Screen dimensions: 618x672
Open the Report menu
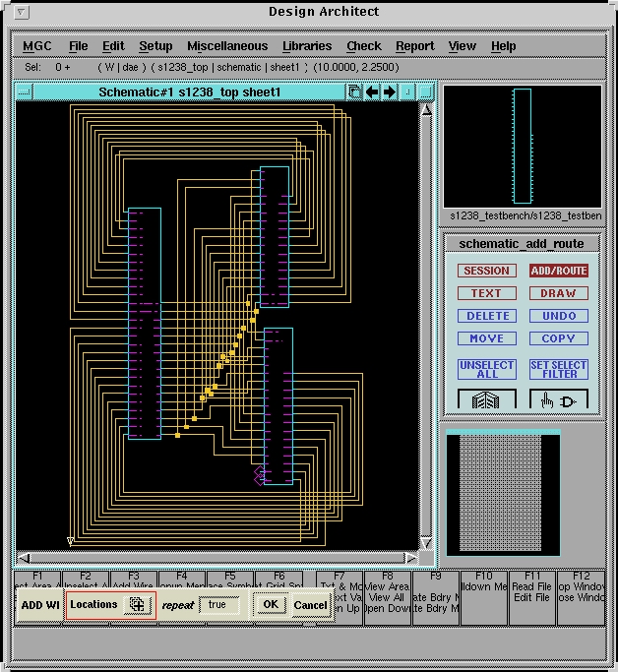click(415, 46)
